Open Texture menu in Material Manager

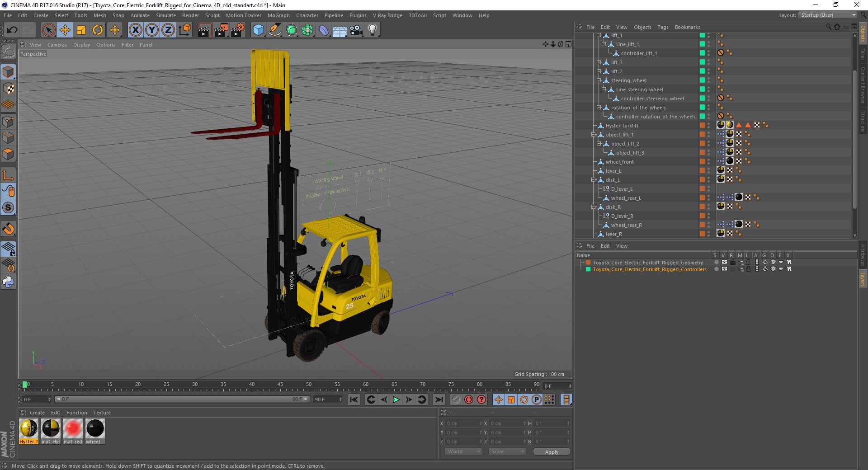click(x=102, y=413)
